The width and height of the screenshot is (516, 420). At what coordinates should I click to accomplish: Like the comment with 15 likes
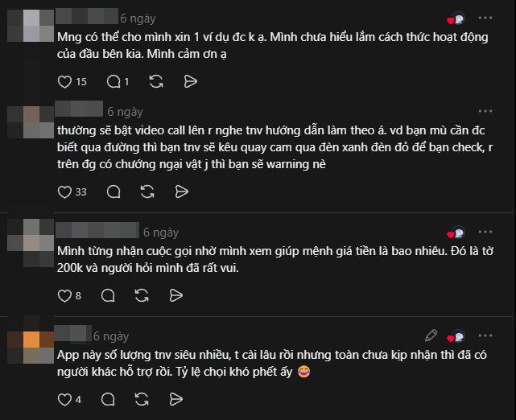point(66,81)
